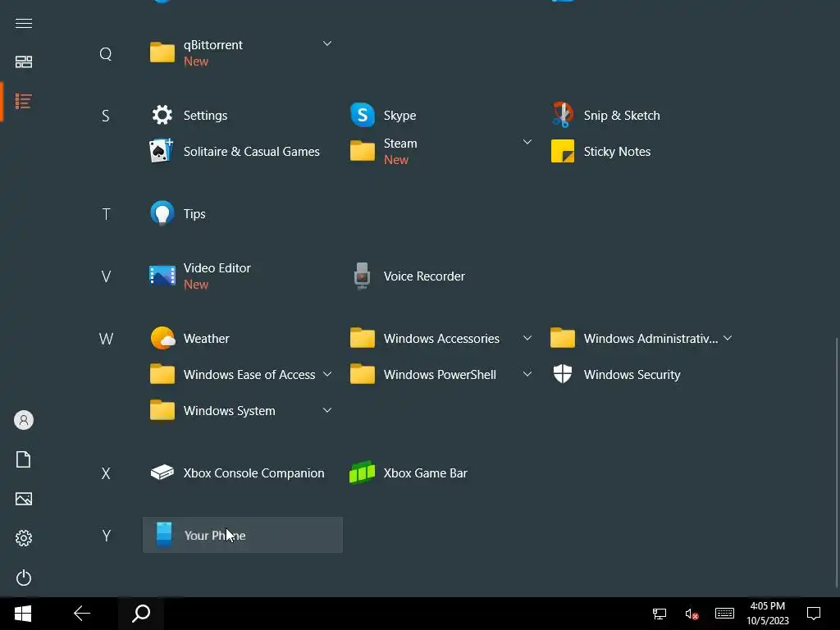The width and height of the screenshot is (840, 630).
Task: Open the Settings app gear icon in S list
Action: 162,115
